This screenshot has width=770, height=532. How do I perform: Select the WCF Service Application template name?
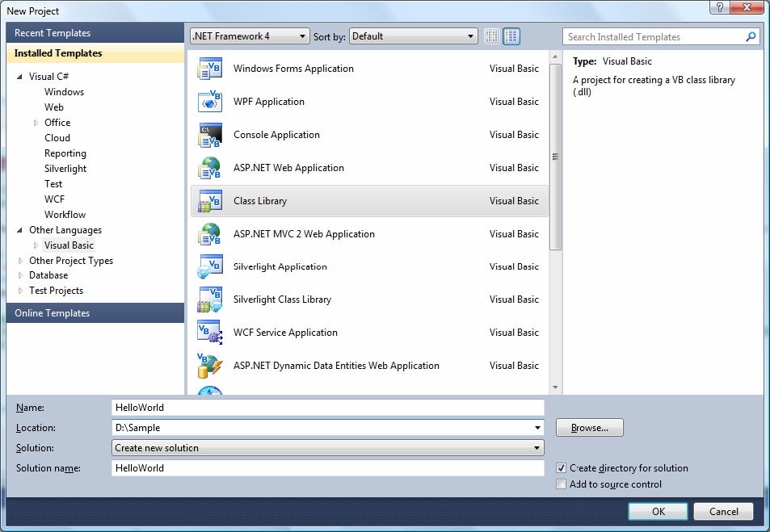pyautogui.click(x=285, y=333)
